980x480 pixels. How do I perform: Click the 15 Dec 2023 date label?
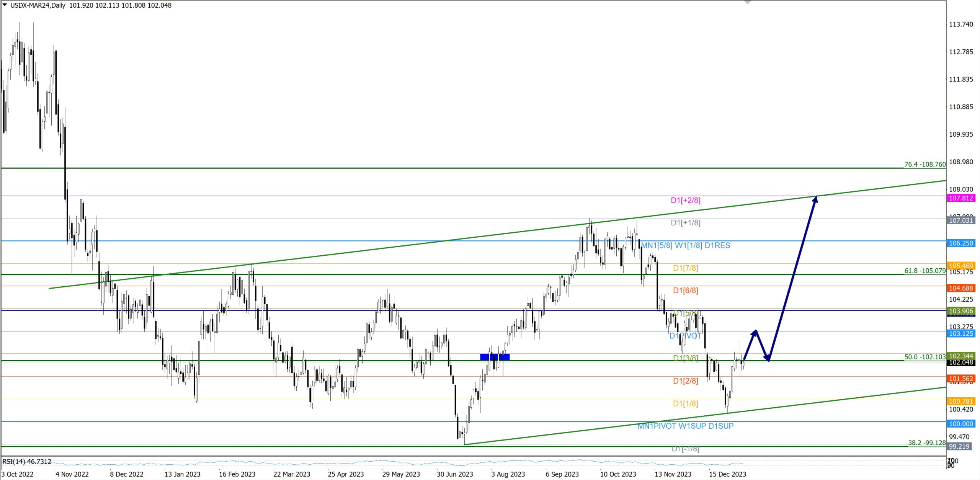[x=727, y=474]
